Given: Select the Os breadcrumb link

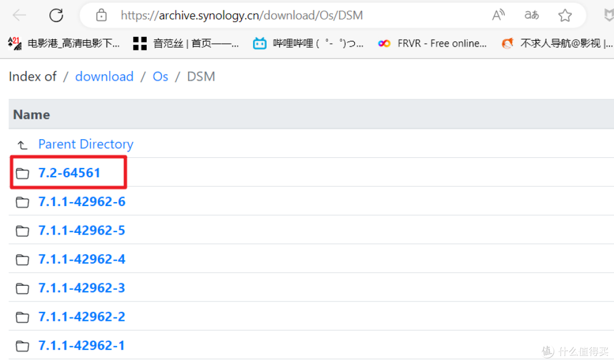Looking at the screenshot, I should point(160,76).
